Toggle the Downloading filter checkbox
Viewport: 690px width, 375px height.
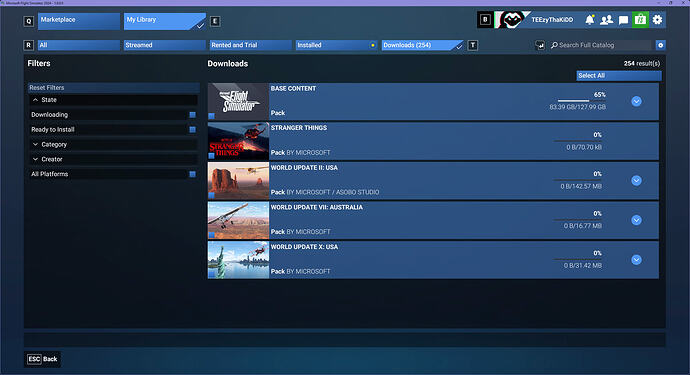[x=192, y=114]
